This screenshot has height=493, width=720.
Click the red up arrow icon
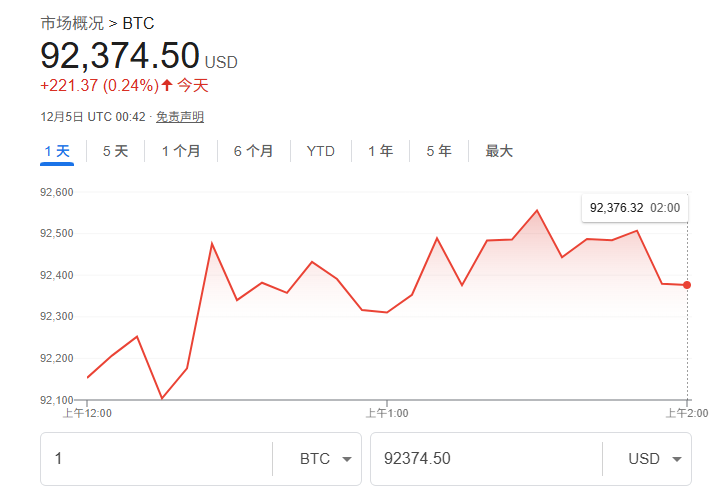[166, 85]
